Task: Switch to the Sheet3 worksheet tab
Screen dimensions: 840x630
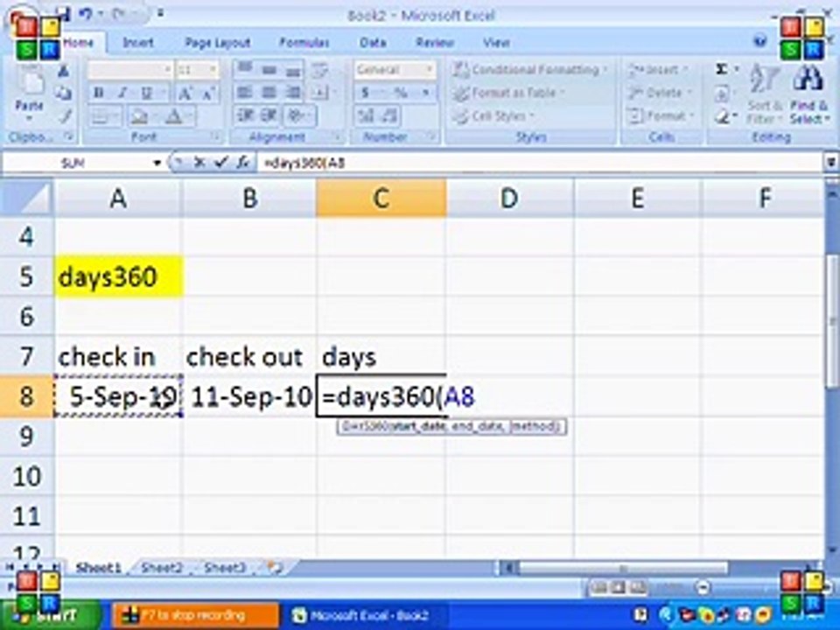Action: pyautogui.click(x=225, y=567)
